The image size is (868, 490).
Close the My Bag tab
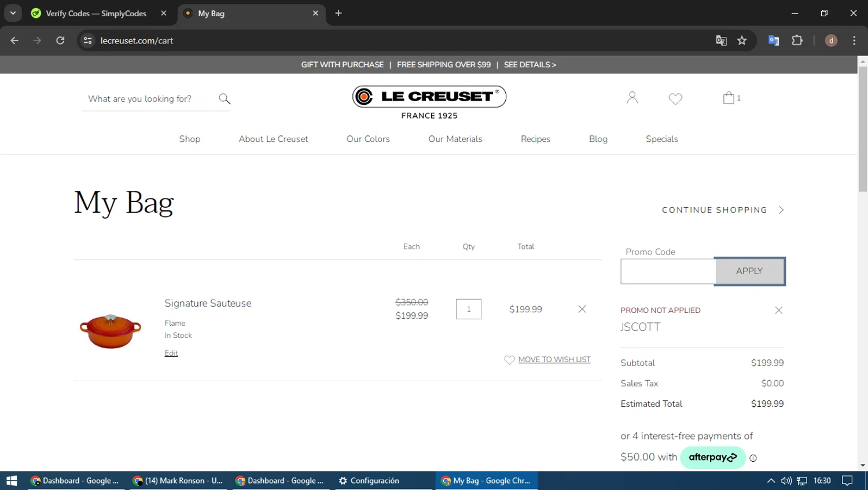pos(315,13)
